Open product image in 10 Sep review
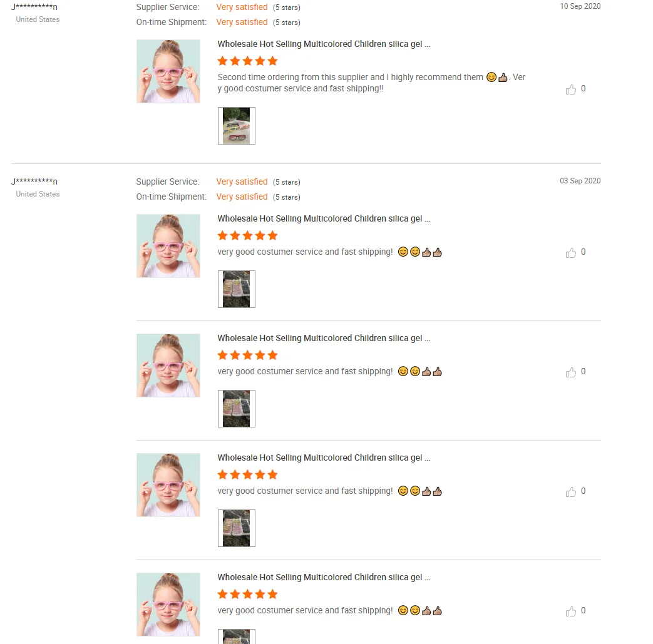Screen dimensions: 653x644 pos(168,71)
